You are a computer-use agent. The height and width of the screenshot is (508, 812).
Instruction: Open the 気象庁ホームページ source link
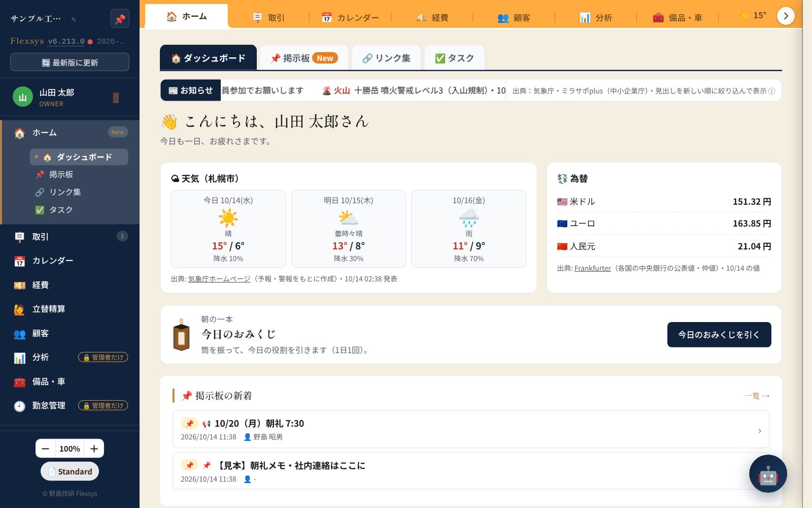[x=219, y=279]
